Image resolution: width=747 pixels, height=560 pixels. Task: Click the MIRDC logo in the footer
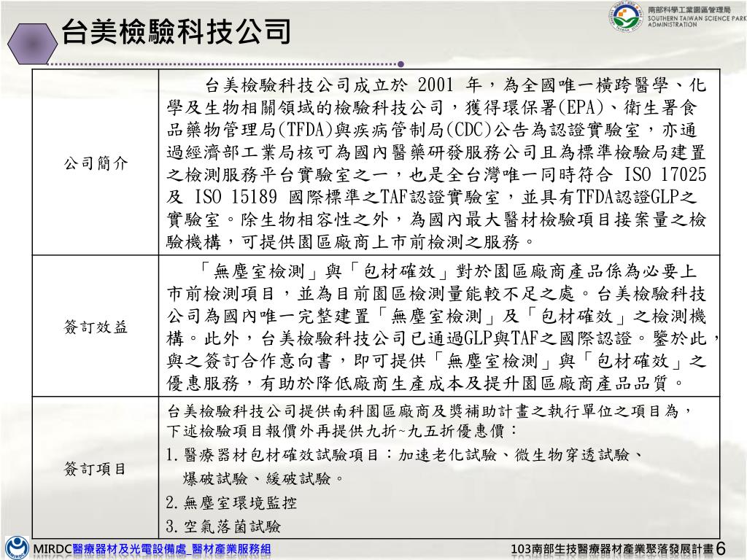coord(18,548)
